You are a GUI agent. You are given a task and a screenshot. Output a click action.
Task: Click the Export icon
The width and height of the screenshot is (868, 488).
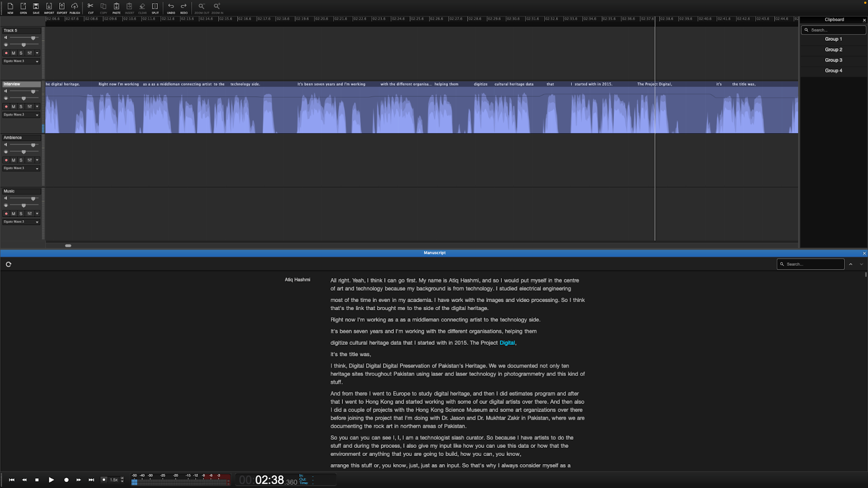click(x=62, y=8)
